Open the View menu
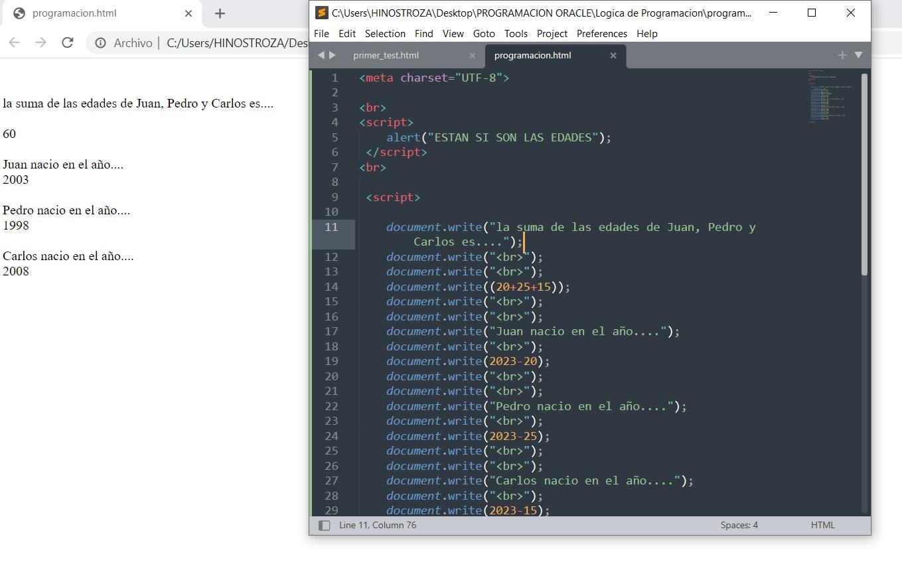 tap(453, 33)
